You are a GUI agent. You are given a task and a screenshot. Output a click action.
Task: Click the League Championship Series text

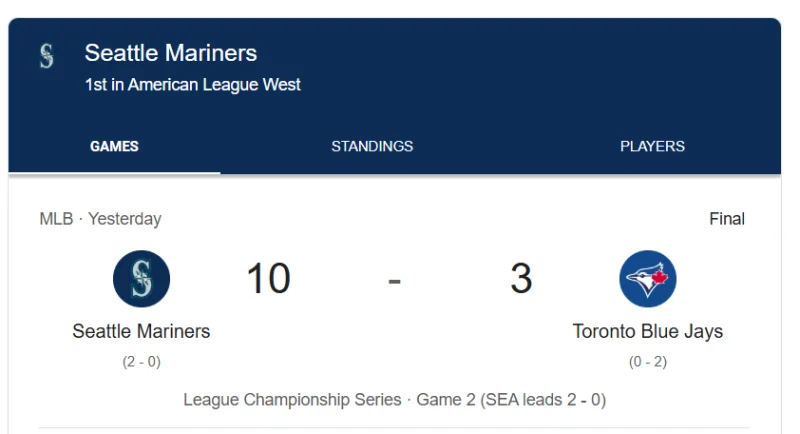pos(292,399)
